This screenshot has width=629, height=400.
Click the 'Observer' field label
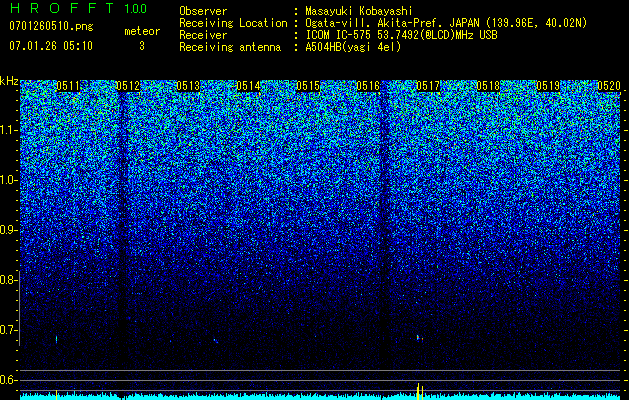click(x=203, y=11)
